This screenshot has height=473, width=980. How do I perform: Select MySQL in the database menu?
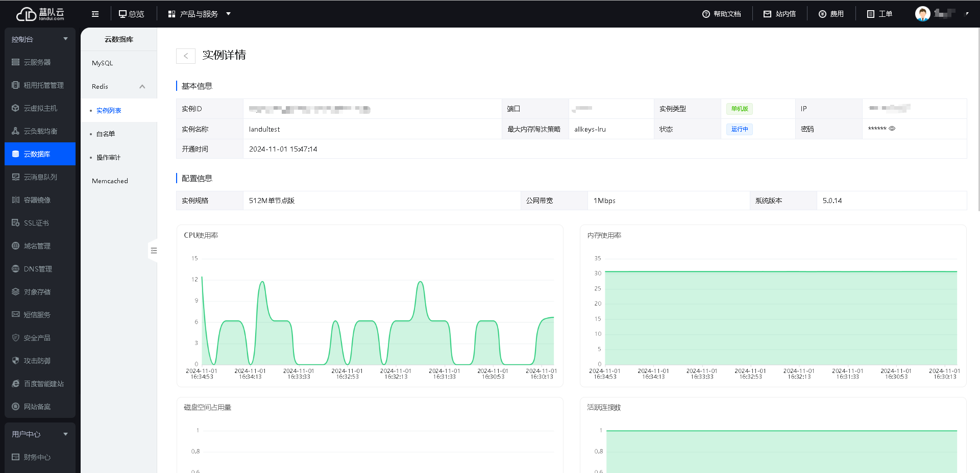(x=103, y=63)
